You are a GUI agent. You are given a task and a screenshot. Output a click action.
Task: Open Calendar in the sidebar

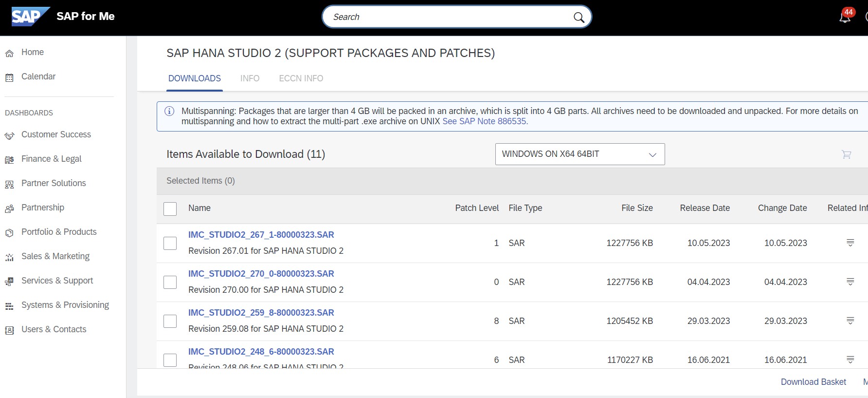[38, 76]
